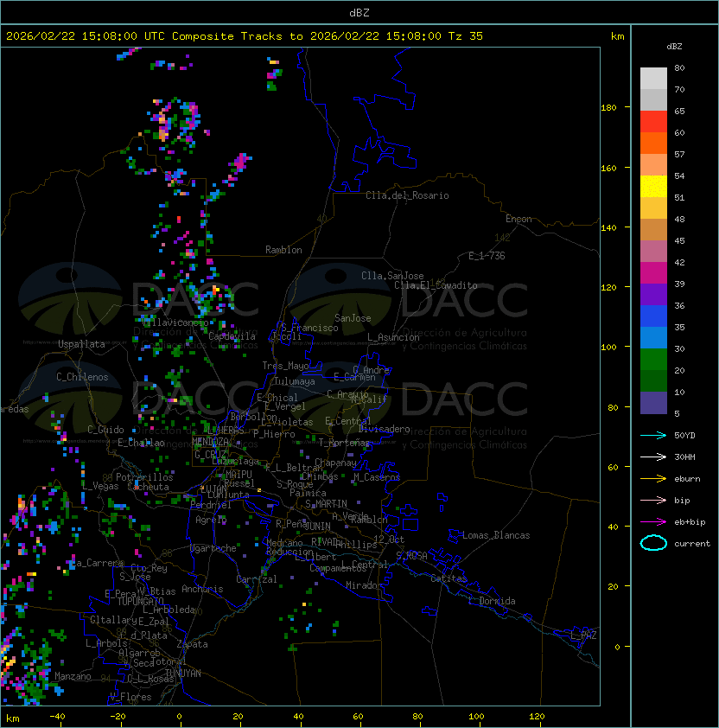Image resolution: width=719 pixels, height=728 pixels.
Task: Click the 'eburn' legend label
Action: coord(687,479)
